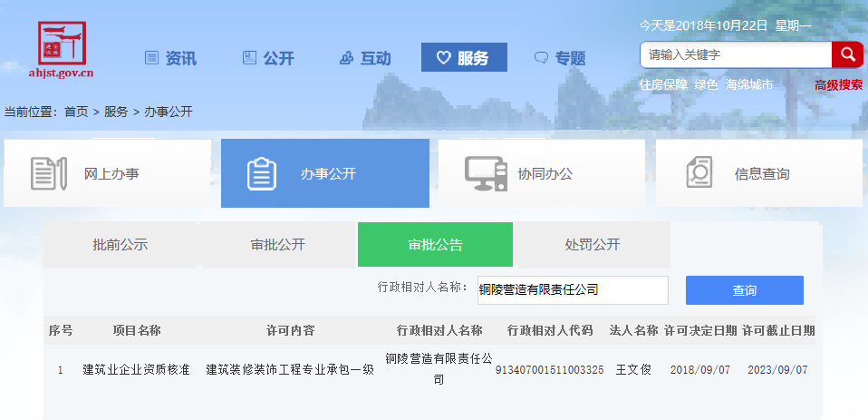868x420 pixels.
Task: Open the 专题 menu
Action: (x=570, y=58)
